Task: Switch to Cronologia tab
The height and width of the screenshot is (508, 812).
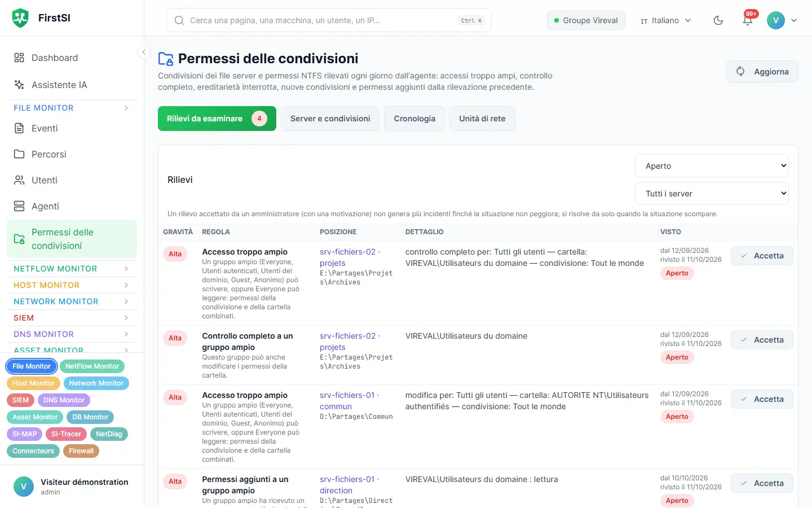Action: pos(414,119)
